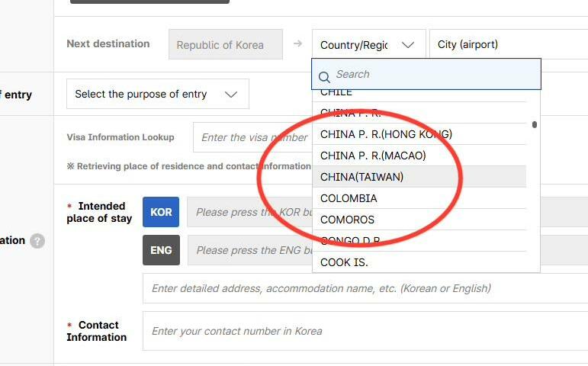Select CHINA(TAIWAN) from the list
This screenshot has height=366, width=588.
pyautogui.click(x=361, y=177)
